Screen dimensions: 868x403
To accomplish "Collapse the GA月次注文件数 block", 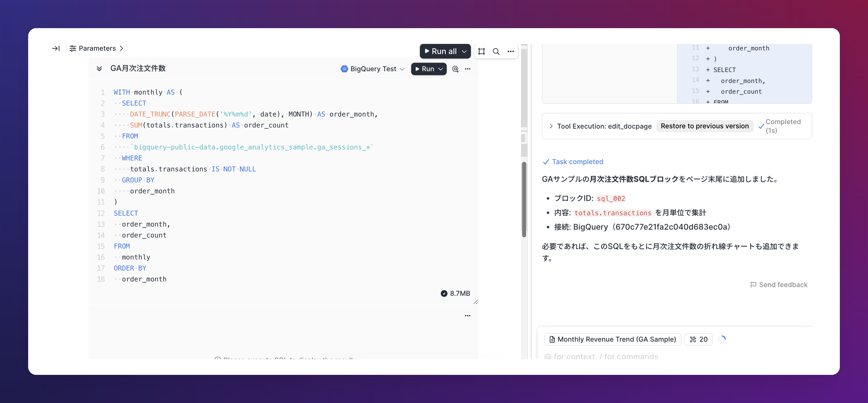I will coord(99,69).
